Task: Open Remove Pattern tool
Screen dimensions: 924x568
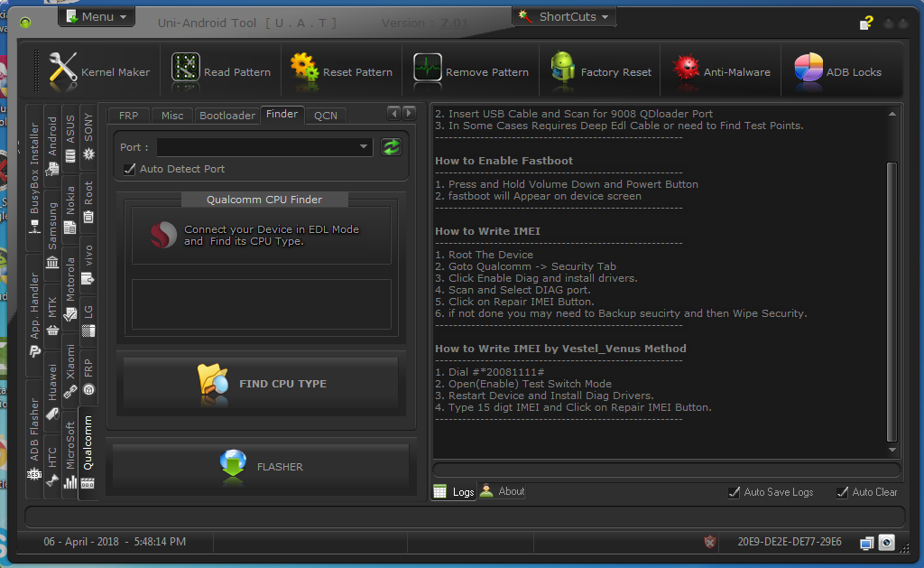Action: (470, 71)
